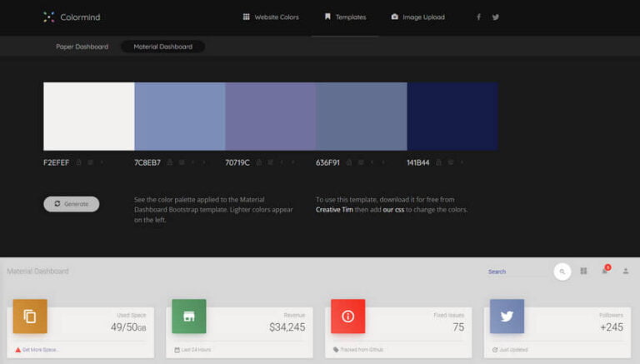This screenshot has width=640, height=364.
Task: Follow the 'our css' link
Action: coord(393,210)
